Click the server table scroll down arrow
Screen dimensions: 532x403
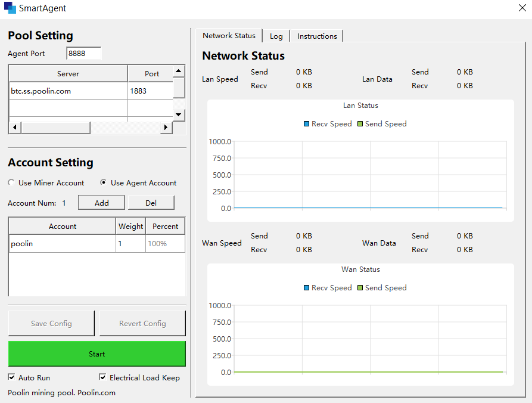179,114
